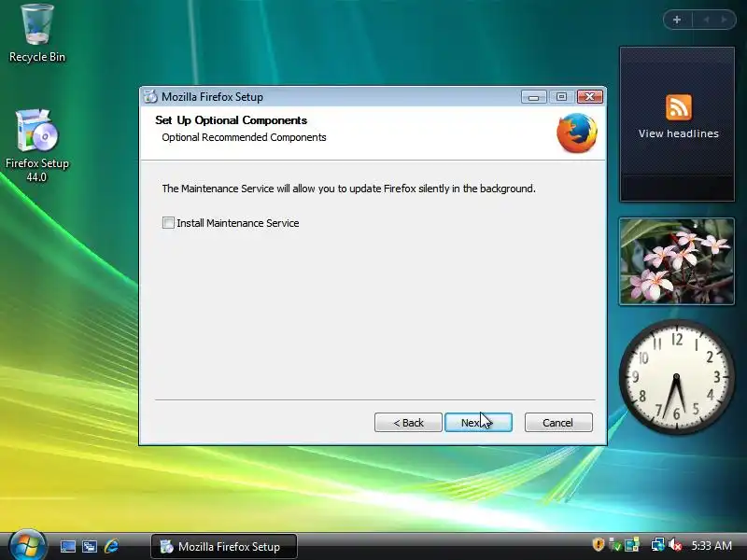Open the security shield alert tray icon
Viewport: 747px width, 560px height.
(x=599, y=544)
